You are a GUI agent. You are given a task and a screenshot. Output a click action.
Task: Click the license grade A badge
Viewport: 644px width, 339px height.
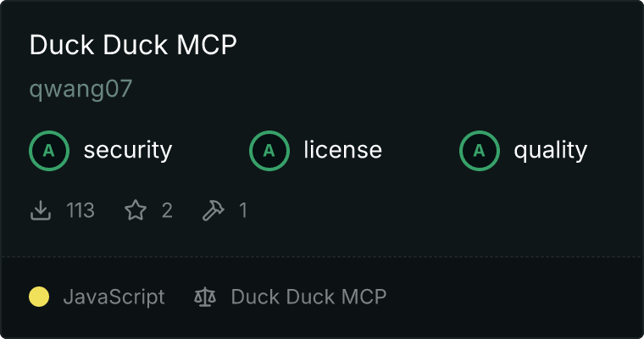tap(269, 150)
